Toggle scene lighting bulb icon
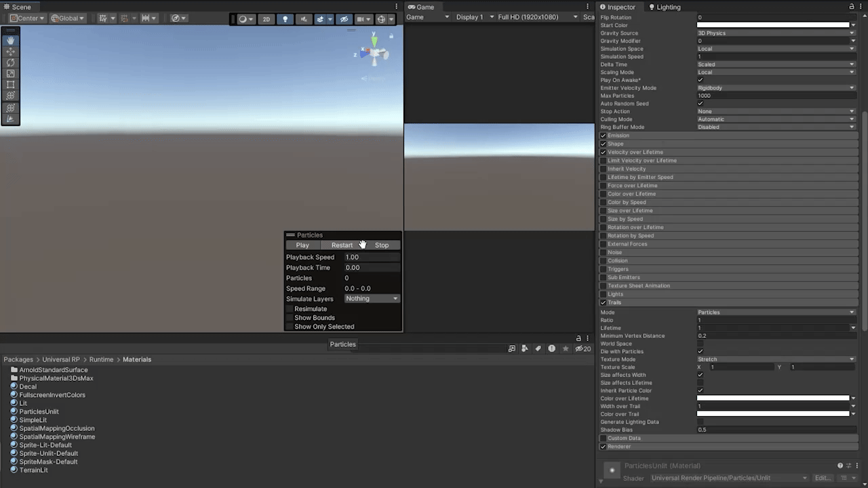The image size is (868, 488). (x=285, y=19)
